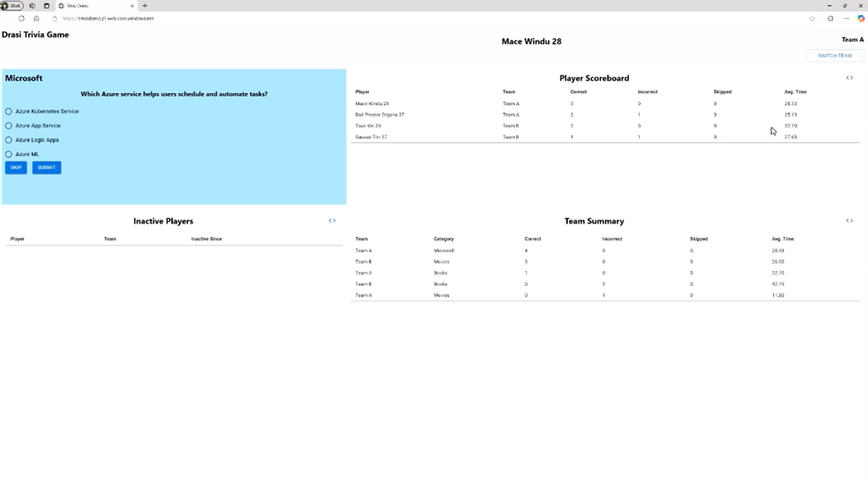Click the Inactive Players heading
Screen dimensions: 868x487
click(x=164, y=221)
